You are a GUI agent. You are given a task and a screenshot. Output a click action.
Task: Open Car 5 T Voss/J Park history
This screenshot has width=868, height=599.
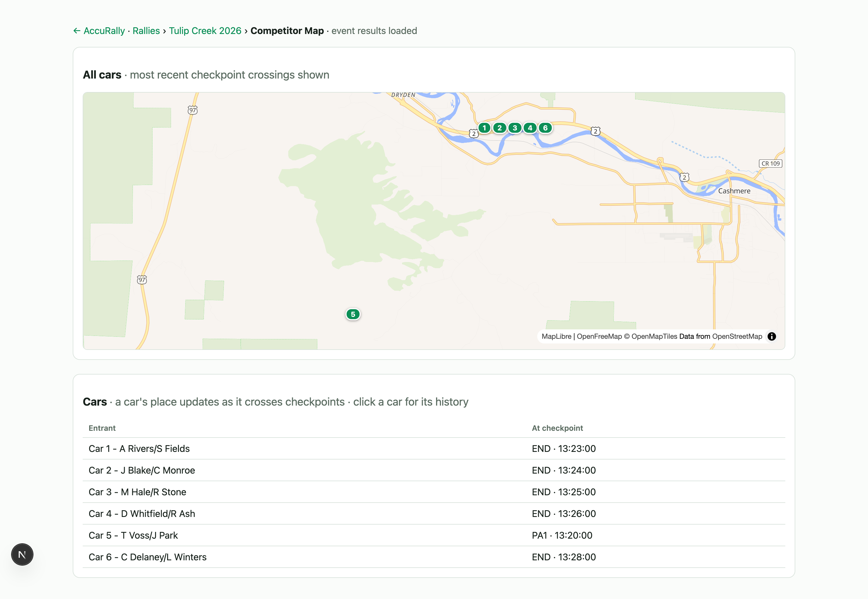(x=434, y=536)
